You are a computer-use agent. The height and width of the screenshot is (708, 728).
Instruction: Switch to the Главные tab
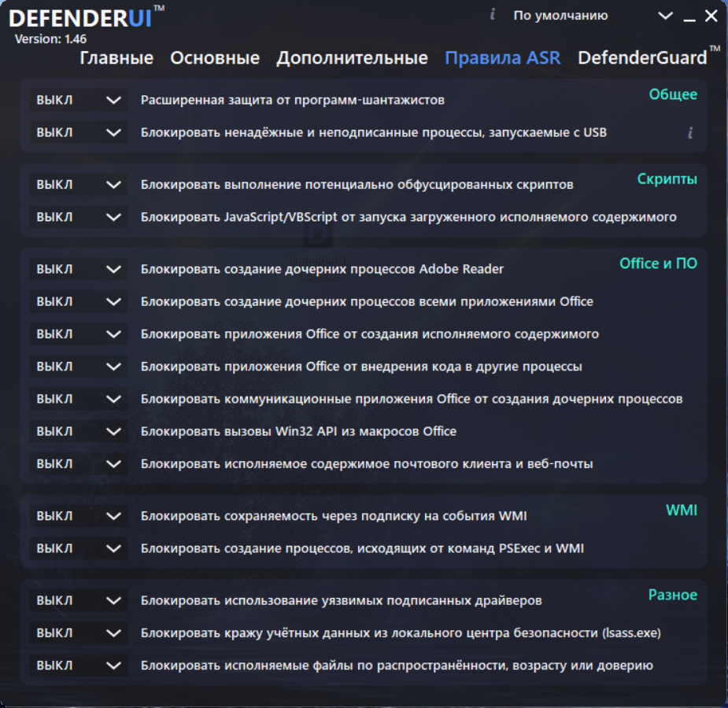coord(116,58)
